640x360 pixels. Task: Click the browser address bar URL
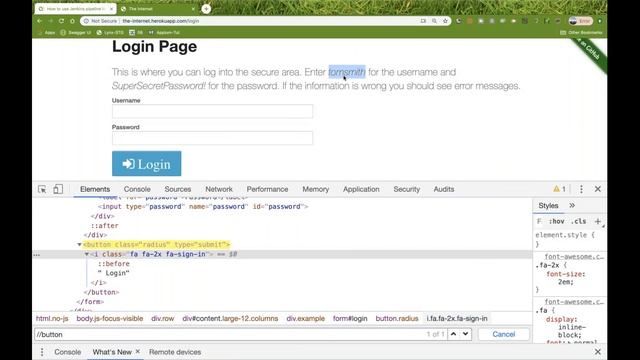[x=161, y=21]
